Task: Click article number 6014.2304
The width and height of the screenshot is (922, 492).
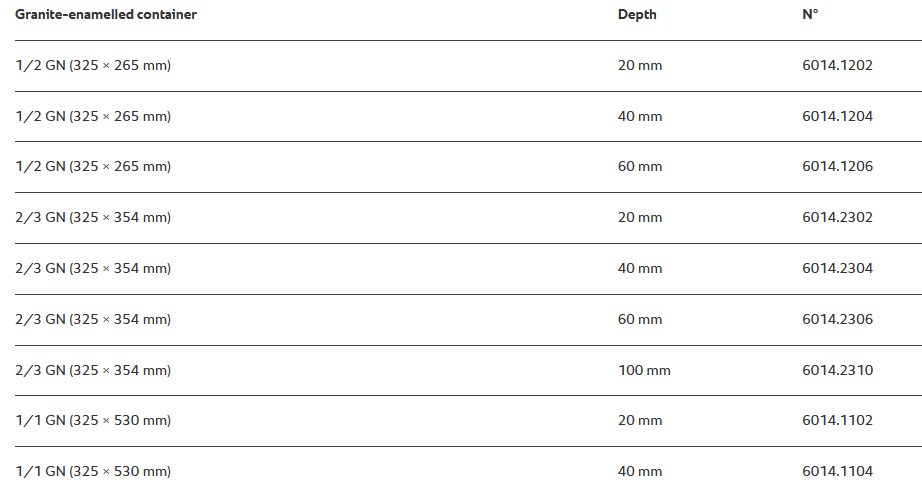Action: pyautogui.click(x=837, y=268)
